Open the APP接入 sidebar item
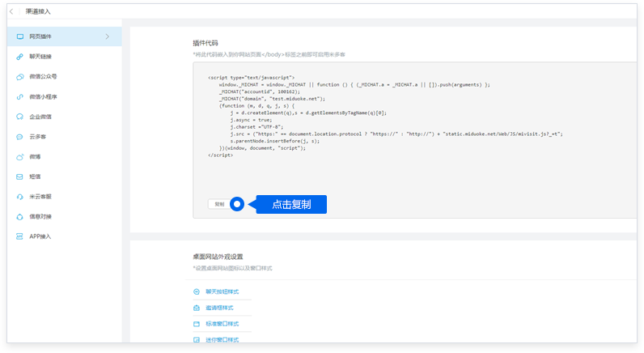Viewport: 644px width, 353px height. pyautogui.click(x=40, y=236)
